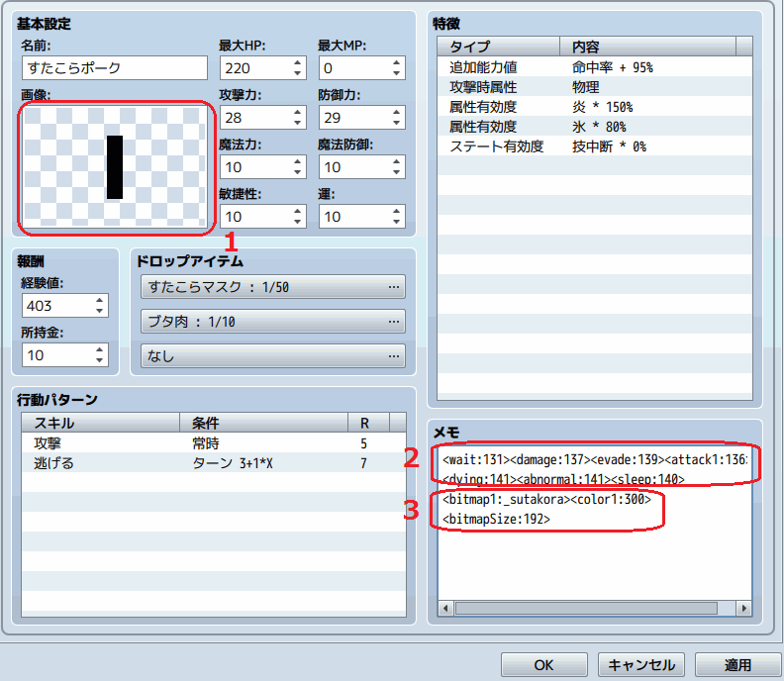Select the 属性有効度 炎 * 150% trait
This screenshot has width=784, height=681.
coord(595,107)
